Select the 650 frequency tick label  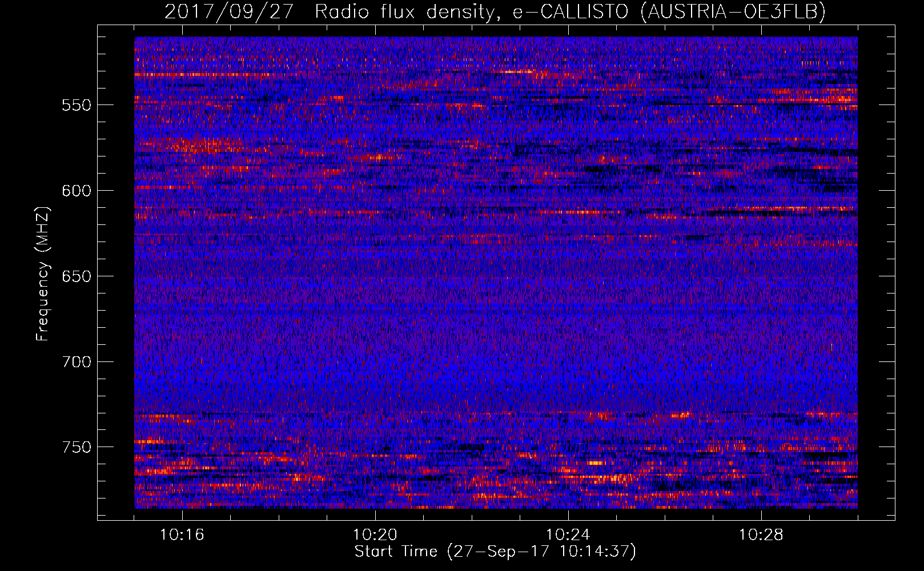(x=77, y=276)
